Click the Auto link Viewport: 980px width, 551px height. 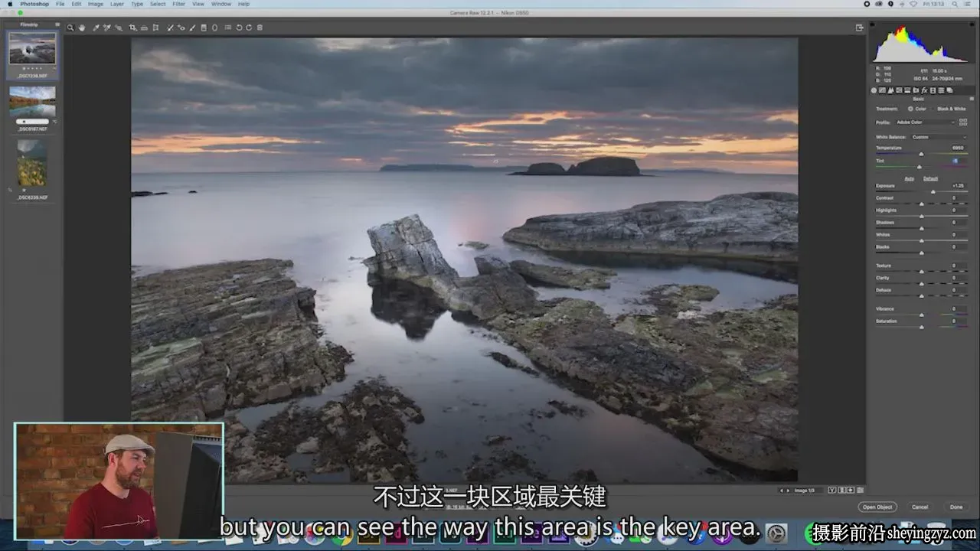click(x=910, y=178)
